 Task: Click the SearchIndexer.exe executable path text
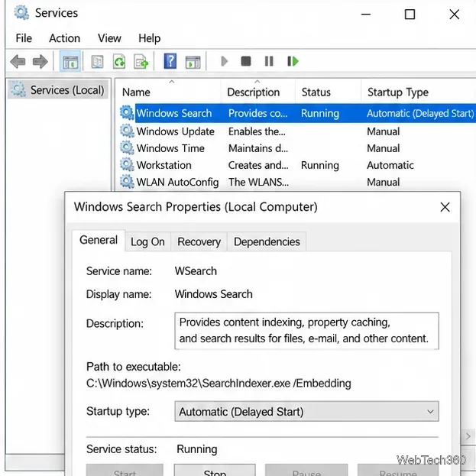click(219, 384)
